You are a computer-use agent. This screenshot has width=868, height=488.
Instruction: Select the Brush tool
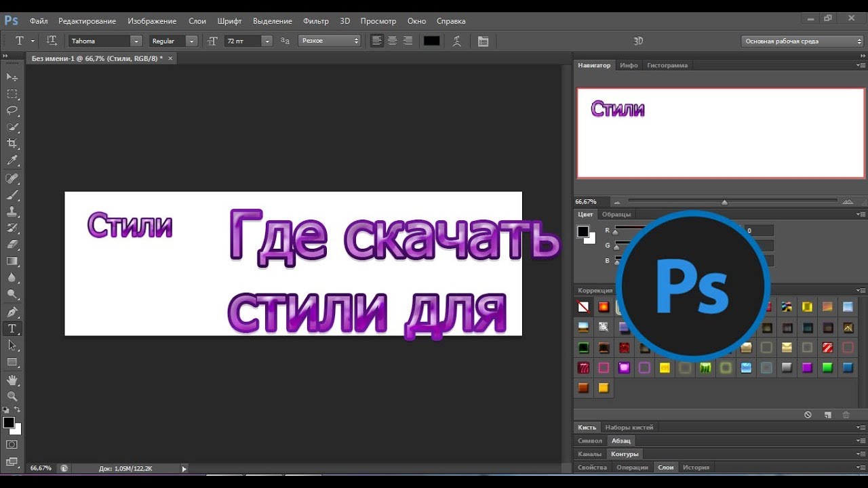(x=12, y=195)
